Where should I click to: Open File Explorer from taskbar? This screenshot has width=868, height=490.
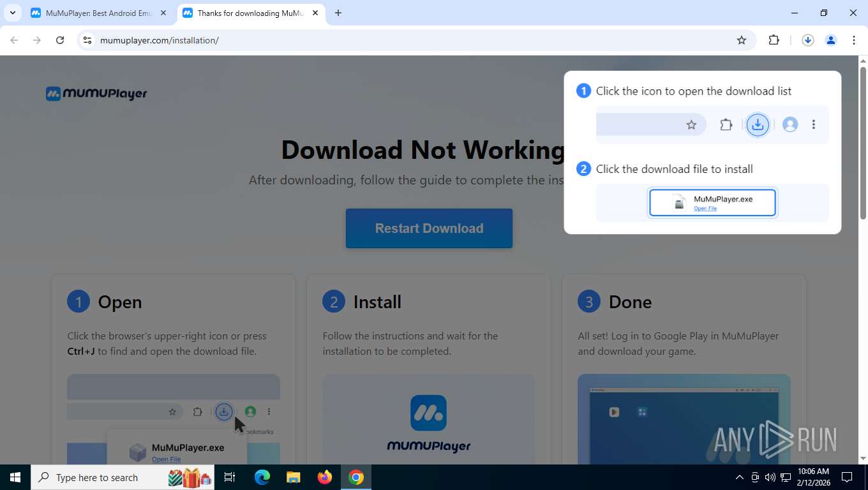(x=293, y=477)
